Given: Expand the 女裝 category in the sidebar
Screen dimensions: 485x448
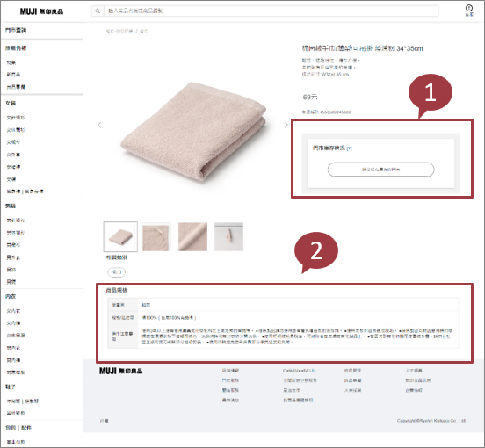Looking at the screenshot, I should pyautogui.click(x=11, y=103).
